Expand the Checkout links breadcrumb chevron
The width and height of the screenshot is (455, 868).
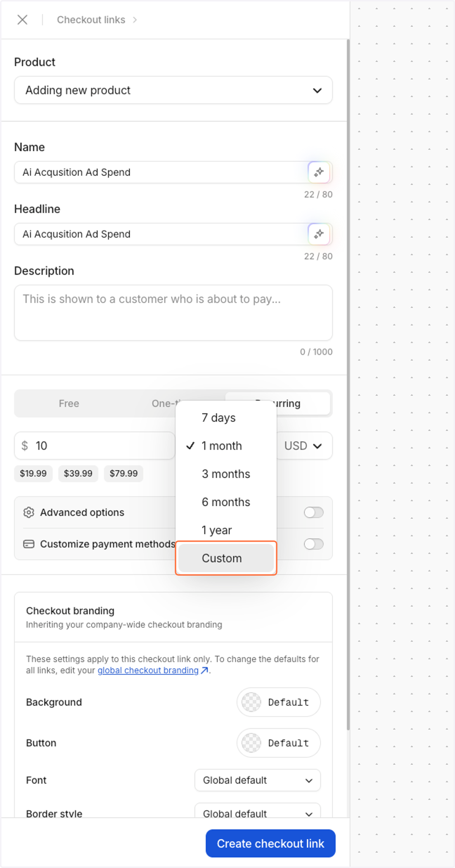pyautogui.click(x=135, y=20)
